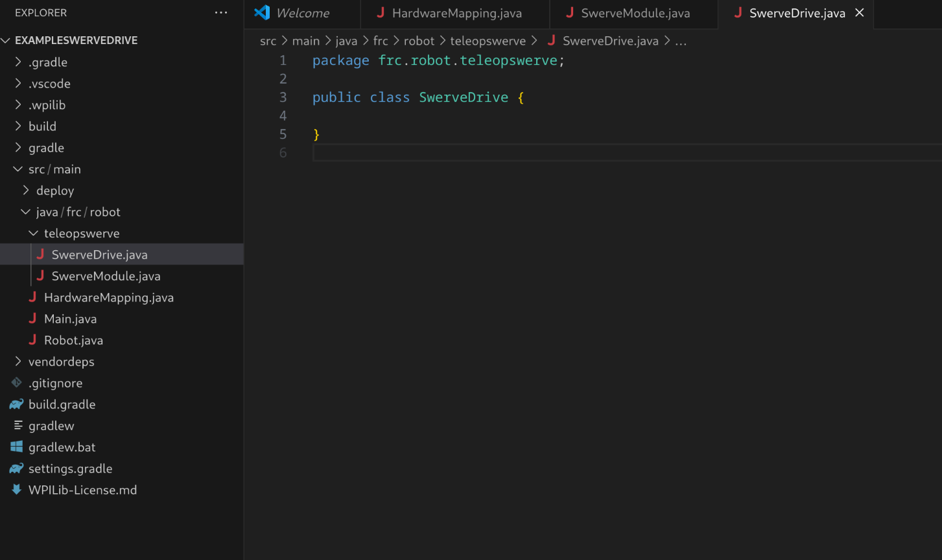Click 'teleopswerve' in the breadcrumb path
Viewport: 942px width, 560px height.
click(x=488, y=41)
